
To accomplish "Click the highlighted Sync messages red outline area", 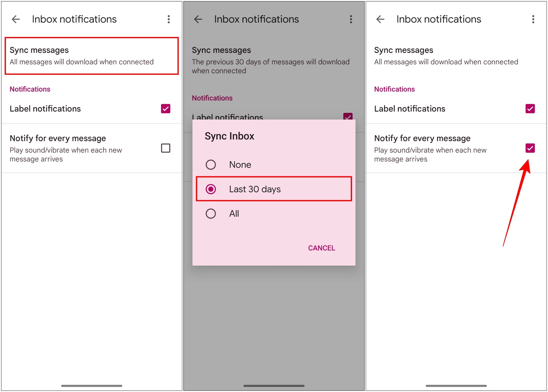I will click(x=91, y=56).
